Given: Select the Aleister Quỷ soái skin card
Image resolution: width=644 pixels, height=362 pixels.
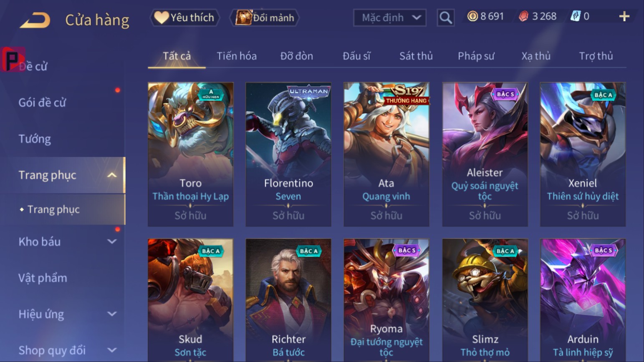Looking at the screenshot, I should point(485,154).
